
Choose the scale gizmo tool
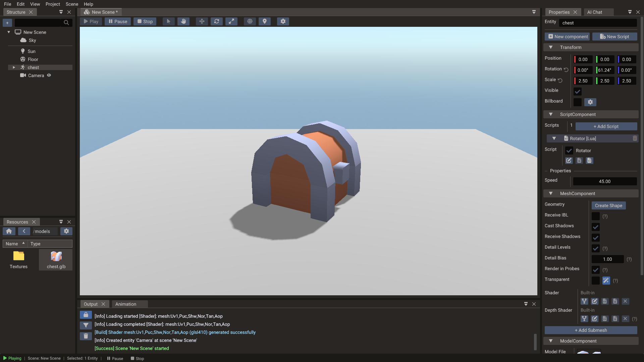(231, 21)
